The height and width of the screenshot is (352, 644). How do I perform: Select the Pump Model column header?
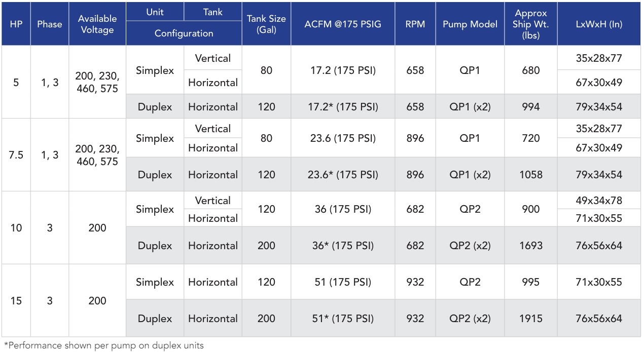[470, 24]
